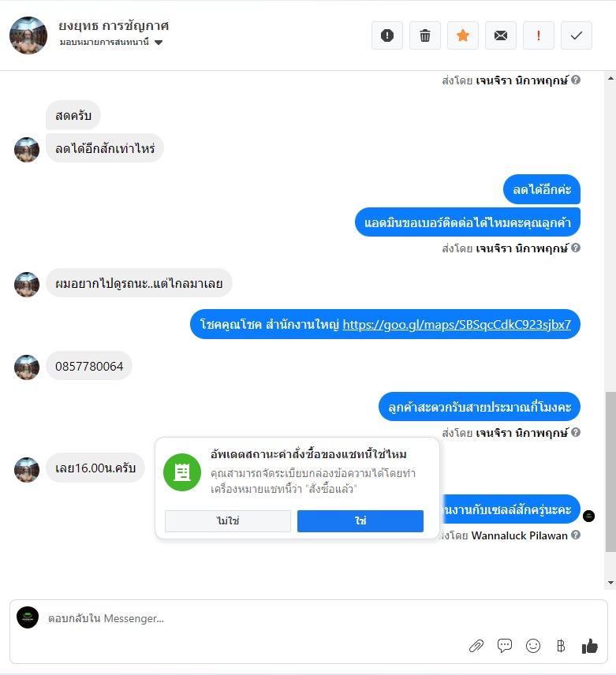Open the attach file paperclip icon
The width and height of the screenshot is (616, 675).
(x=476, y=646)
